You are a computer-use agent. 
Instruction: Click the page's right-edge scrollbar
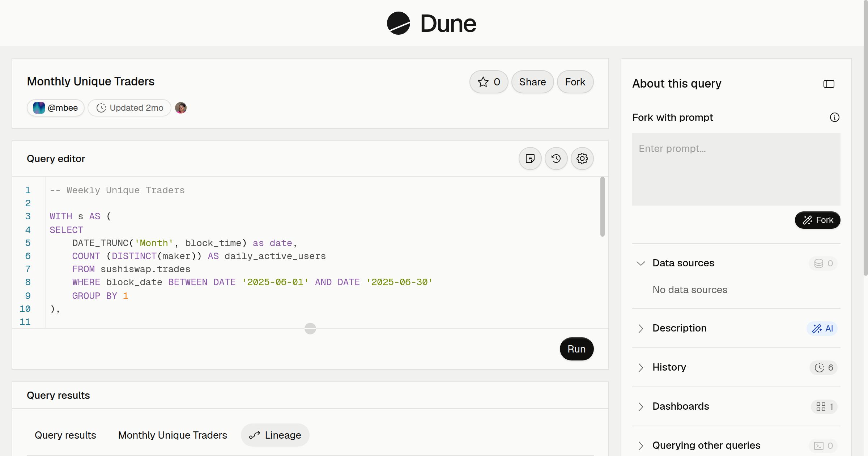pos(865,138)
